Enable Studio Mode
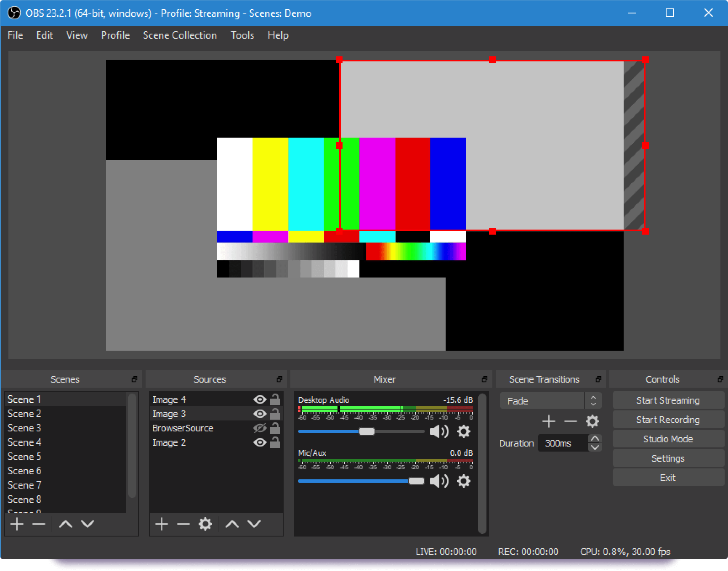This screenshot has height=571, width=728. [668, 439]
